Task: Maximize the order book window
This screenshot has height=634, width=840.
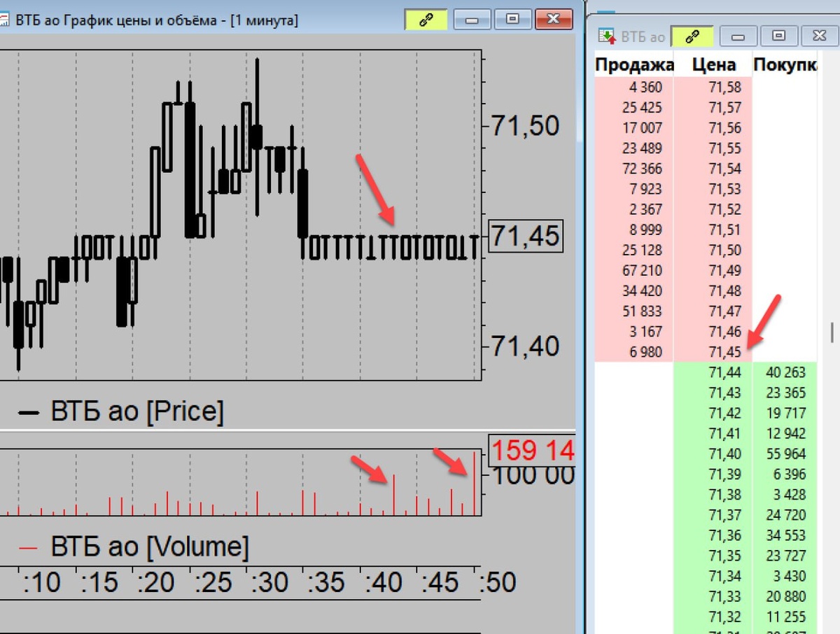Action: (x=778, y=36)
